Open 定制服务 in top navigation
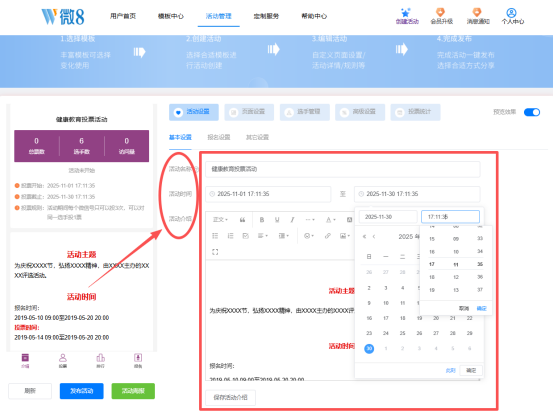 pyautogui.click(x=266, y=16)
